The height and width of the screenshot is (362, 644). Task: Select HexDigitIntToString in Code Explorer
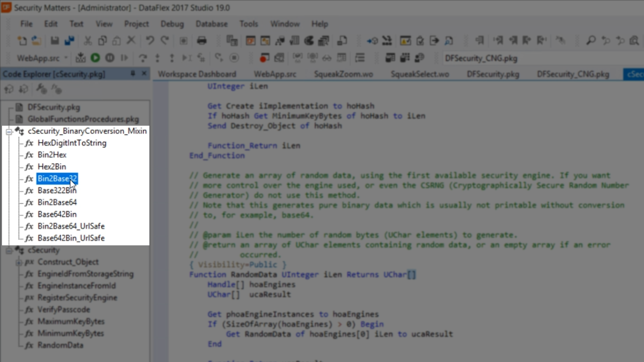click(72, 143)
